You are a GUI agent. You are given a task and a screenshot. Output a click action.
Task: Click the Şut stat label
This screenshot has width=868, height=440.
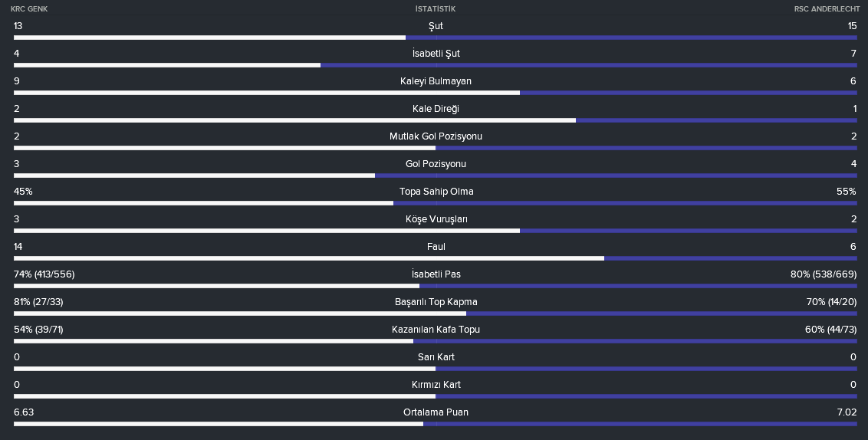tap(436, 26)
